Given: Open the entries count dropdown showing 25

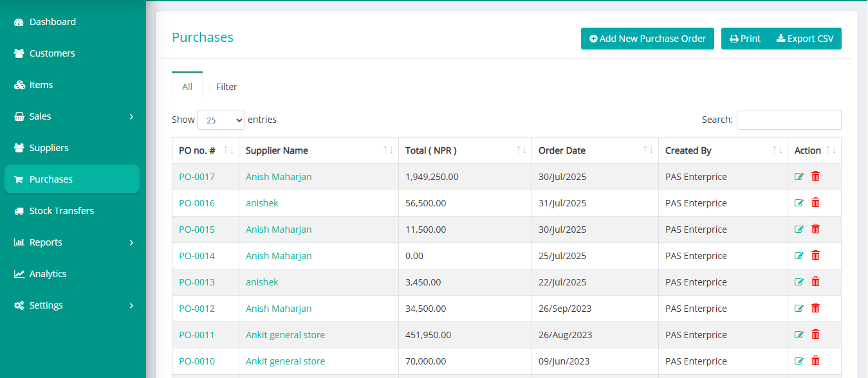Looking at the screenshot, I should [221, 120].
